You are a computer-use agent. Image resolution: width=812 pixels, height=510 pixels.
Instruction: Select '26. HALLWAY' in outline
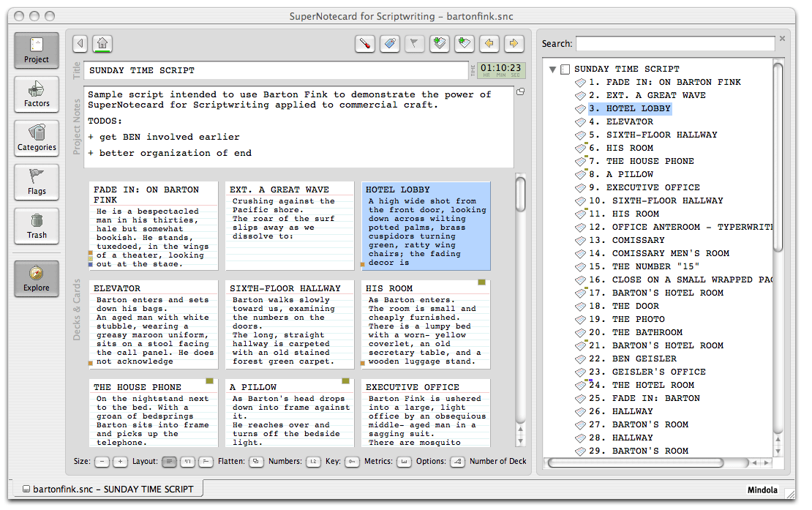coord(621,412)
